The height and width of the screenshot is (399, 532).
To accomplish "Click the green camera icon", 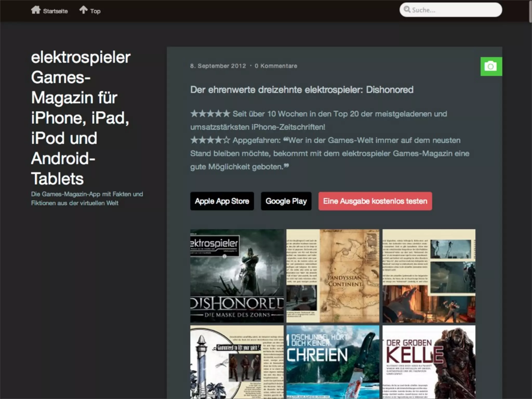I will [491, 66].
